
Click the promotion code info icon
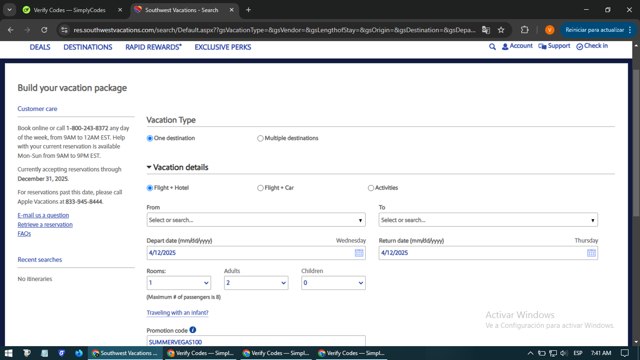click(x=193, y=330)
